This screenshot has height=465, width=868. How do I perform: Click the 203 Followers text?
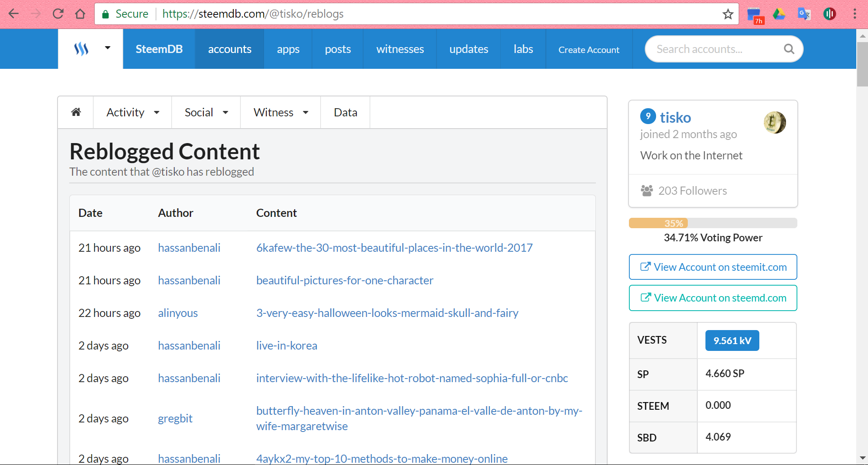tap(692, 191)
